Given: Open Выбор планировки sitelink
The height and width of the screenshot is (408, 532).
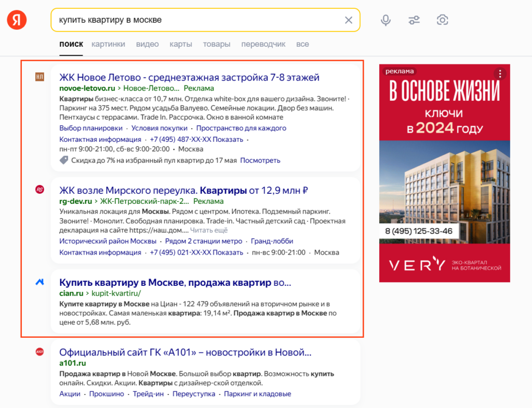Looking at the screenshot, I should click(91, 128).
